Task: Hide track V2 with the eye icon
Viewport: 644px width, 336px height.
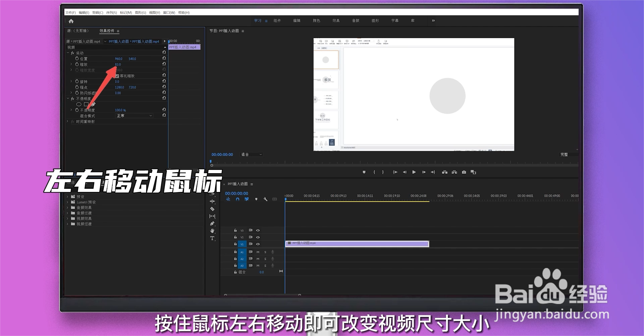Action: [x=258, y=237]
